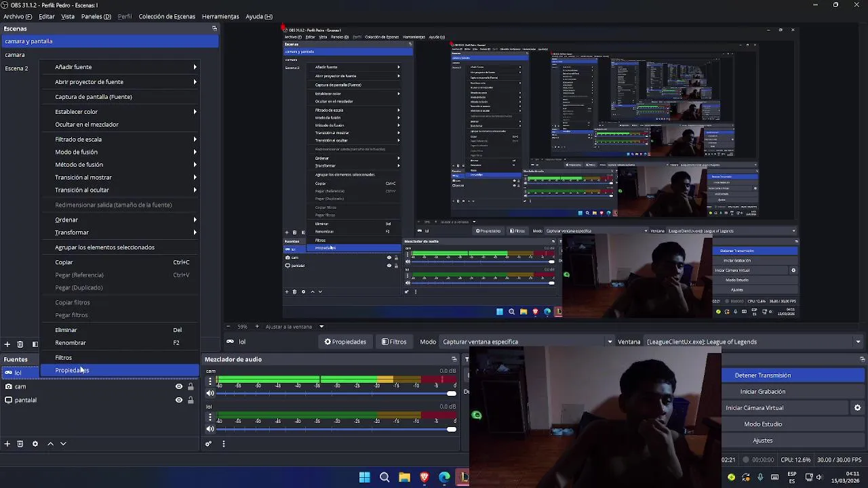Screen dimensions: 868x488
Task: Open Windows taskbar search
Action: [x=384, y=477]
